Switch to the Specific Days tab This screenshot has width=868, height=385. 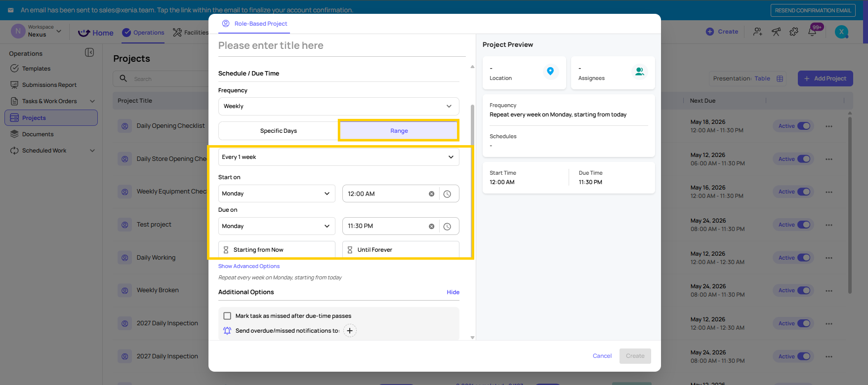pyautogui.click(x=279, y=131)
